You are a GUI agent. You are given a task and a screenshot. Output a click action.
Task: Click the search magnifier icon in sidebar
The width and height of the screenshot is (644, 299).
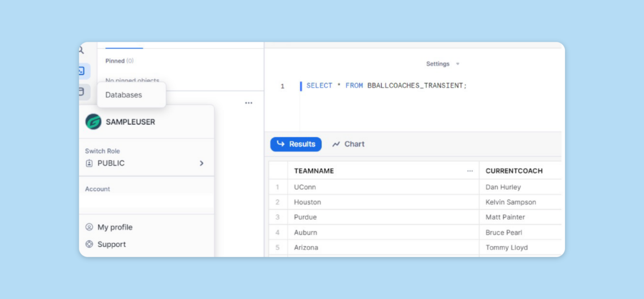point(81,51)
